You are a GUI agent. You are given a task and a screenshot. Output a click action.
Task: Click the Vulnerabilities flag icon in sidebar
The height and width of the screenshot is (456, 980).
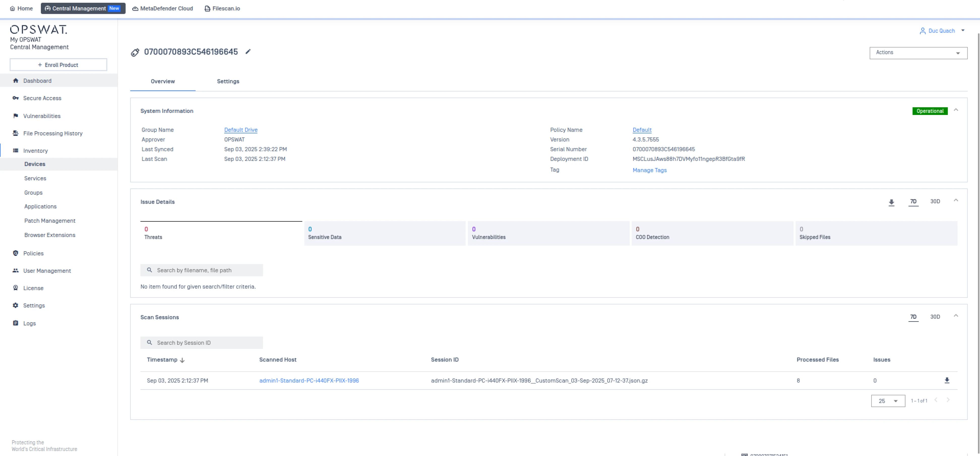click(x=16, y=116)
